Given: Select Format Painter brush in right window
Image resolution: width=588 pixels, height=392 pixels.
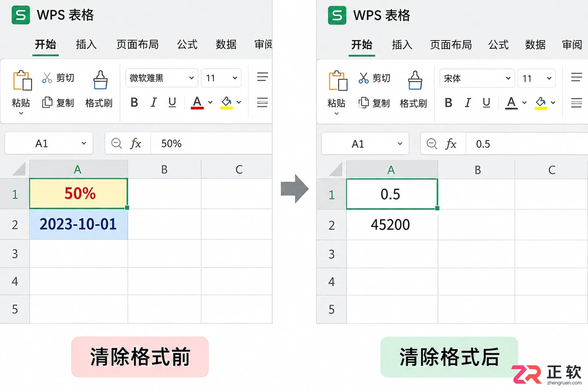Looking at the screenshot, I should (x=415, y=80).
